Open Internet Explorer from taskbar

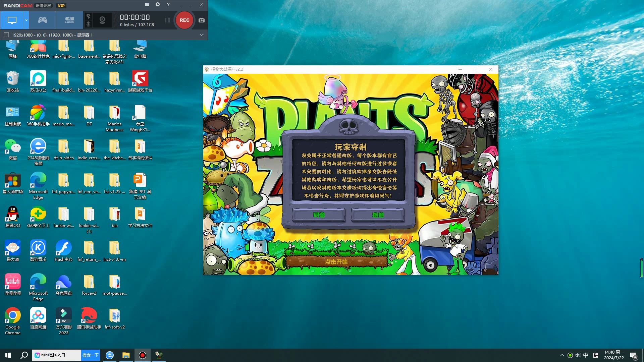click(110, 355)
